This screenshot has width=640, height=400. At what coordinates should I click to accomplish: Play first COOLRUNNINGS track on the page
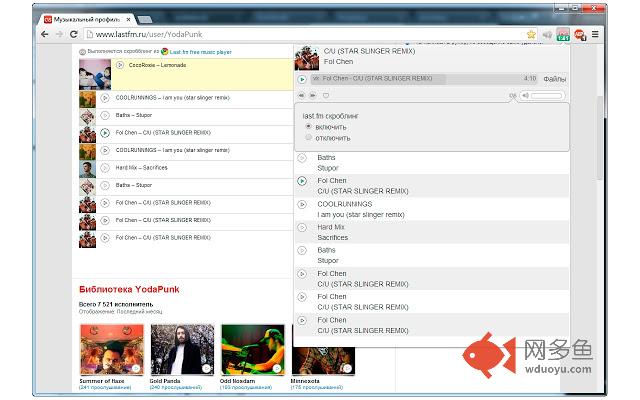tap(105, 98)
